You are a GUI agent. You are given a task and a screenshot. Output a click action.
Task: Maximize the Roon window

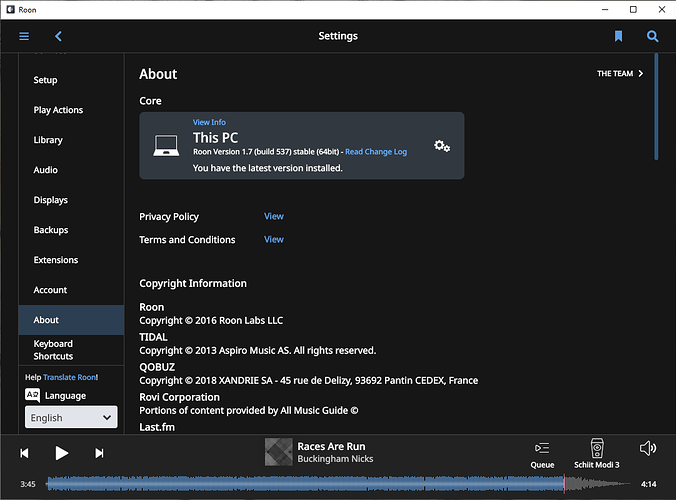pyautogui.click(x=633, y=9)
